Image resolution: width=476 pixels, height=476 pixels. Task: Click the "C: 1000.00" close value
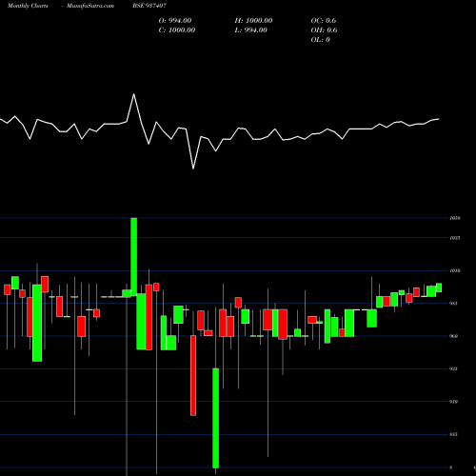point(177,30)
